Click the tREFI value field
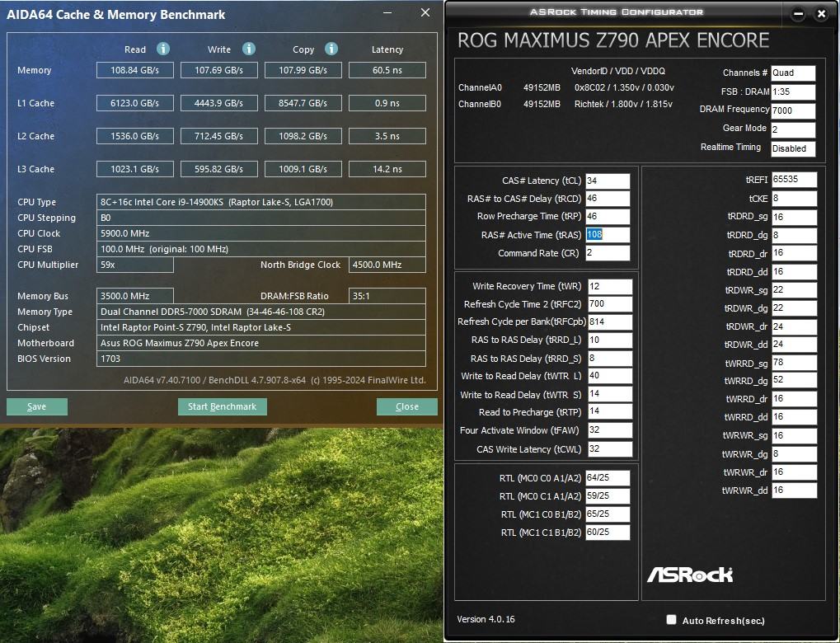 (x=794, y=180)
